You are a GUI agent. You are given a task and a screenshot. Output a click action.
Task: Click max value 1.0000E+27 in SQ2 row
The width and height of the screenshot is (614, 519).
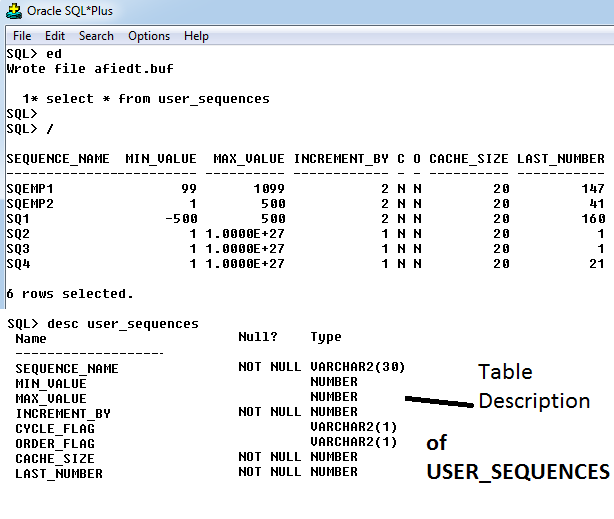point(245,234)
